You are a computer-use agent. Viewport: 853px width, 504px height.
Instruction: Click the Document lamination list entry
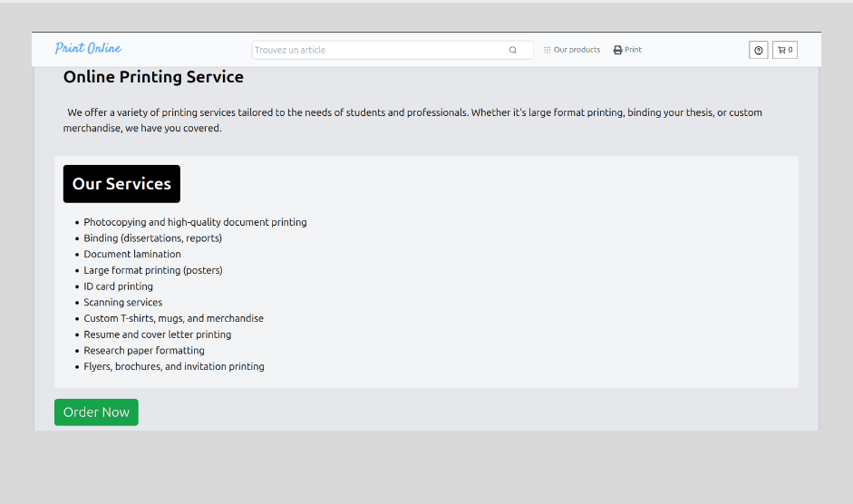[132, 255]
